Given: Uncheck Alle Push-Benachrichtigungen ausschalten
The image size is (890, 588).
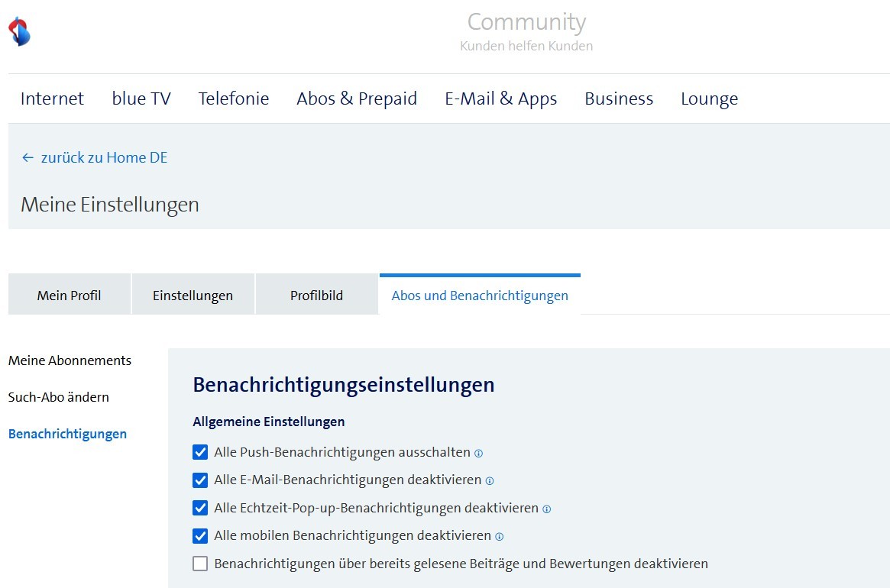Looking at the screenshot, I should pyautogui.click(x=200, y=453).
